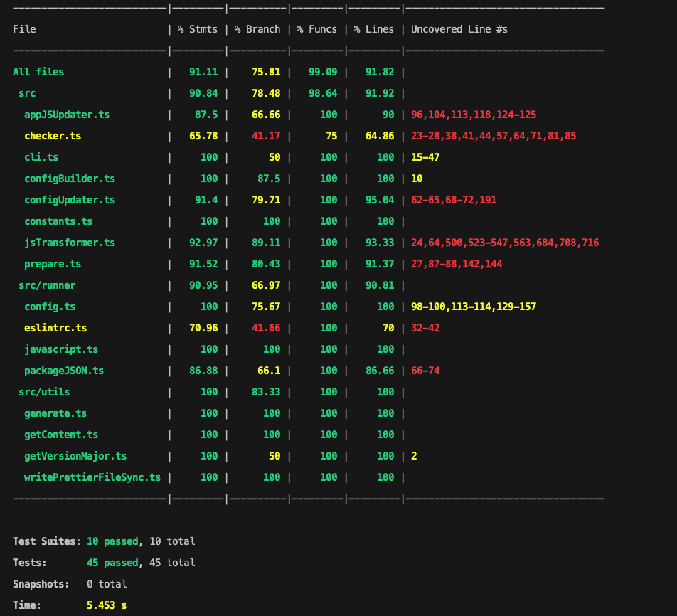Screen dimensions: 677x616
Task: Click Snapshots '0 total' value
Action: 107,584
